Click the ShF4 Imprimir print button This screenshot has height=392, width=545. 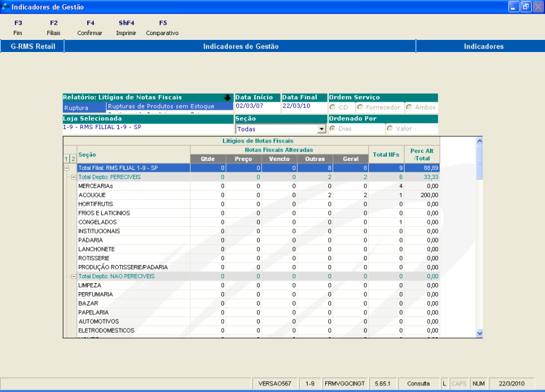(126, 28)
